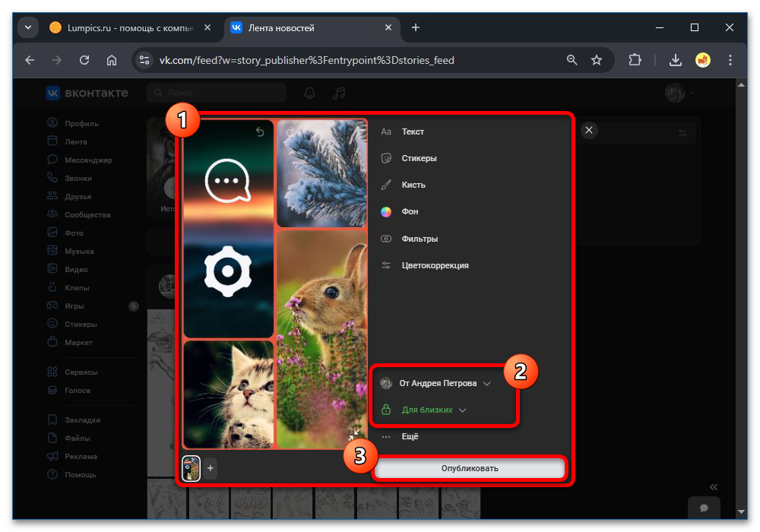
Task: Open Chrome downloads icon
Action: click(x=675, y=60)
